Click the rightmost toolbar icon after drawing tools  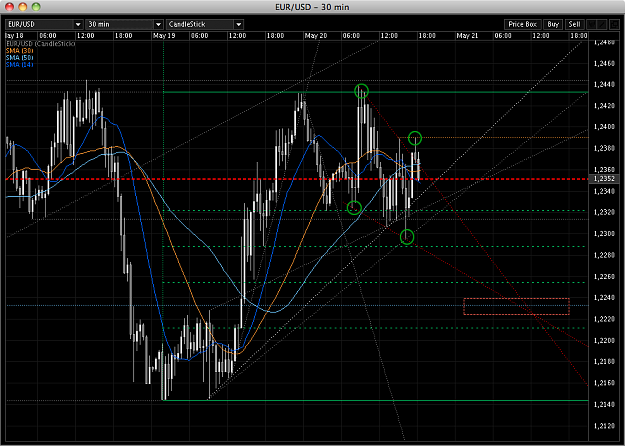click(x=614, y=25)
